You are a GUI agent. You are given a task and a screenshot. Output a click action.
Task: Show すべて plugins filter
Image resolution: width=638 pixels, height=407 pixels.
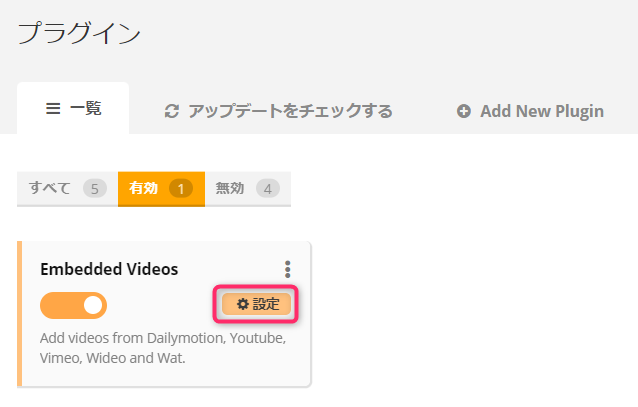[x=68, y=189]
